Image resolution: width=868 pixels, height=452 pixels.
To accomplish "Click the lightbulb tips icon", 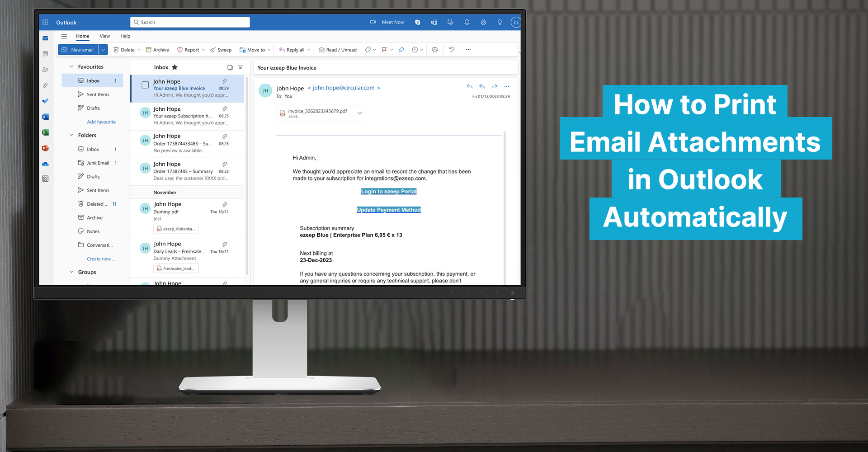I will pos(500,22).
